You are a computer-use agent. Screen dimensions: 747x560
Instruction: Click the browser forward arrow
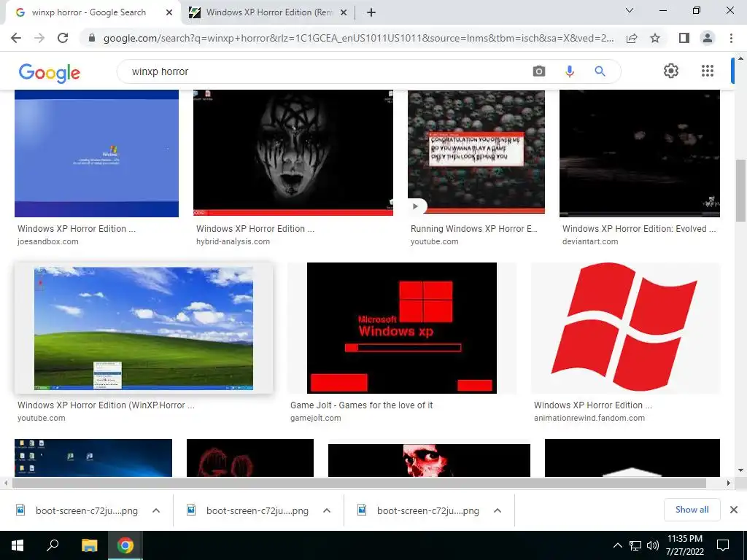39,38
